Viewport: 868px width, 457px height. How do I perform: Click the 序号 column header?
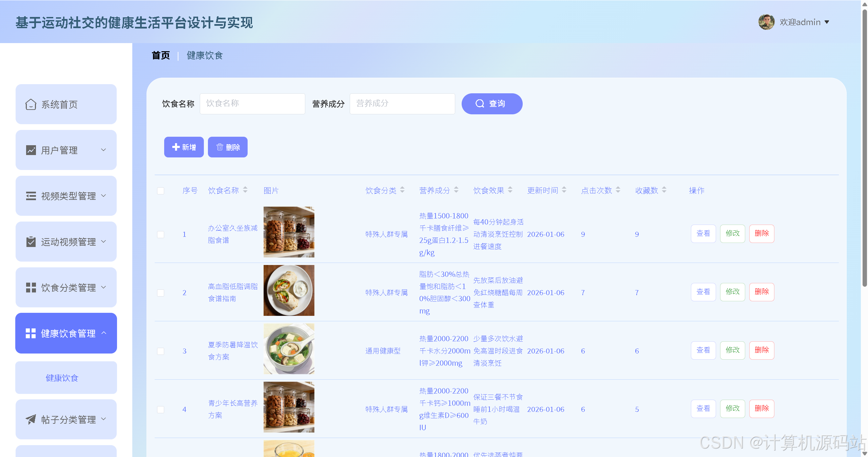190,191
